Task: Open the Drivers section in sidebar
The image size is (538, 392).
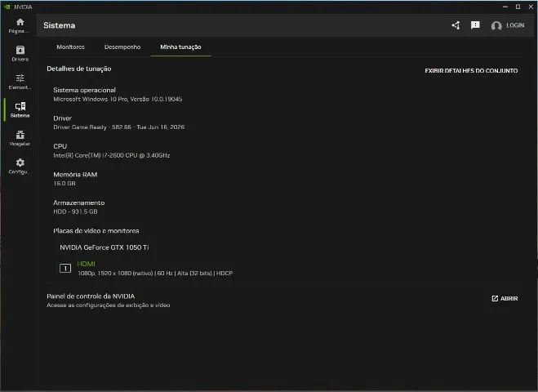Action: [20, 54]
